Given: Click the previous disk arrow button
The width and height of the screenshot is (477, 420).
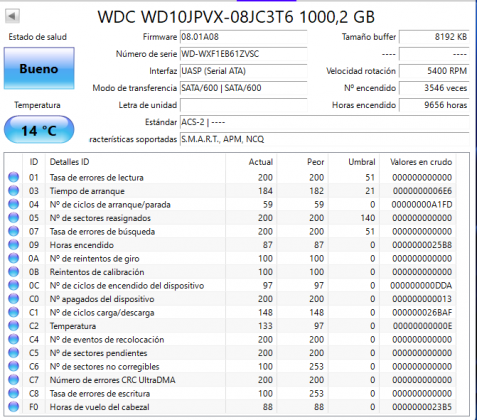Looking at the screenshot, I should (x=12, y=16).
